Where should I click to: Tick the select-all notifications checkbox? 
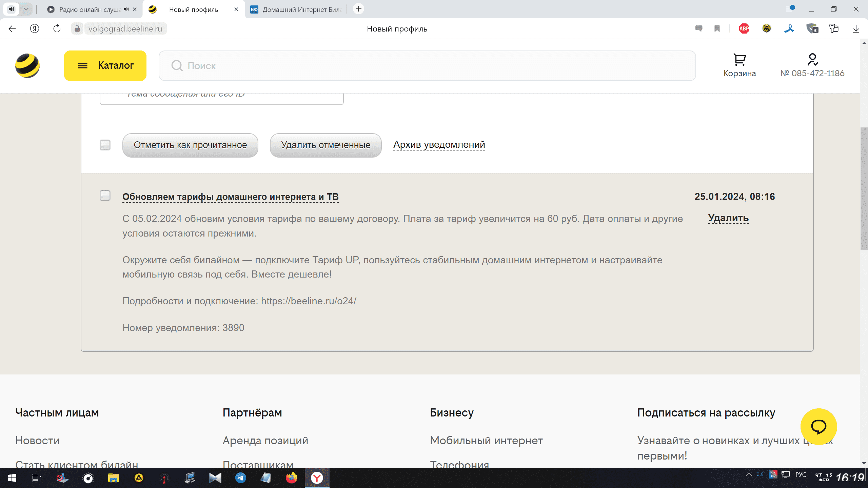(105, 145)
